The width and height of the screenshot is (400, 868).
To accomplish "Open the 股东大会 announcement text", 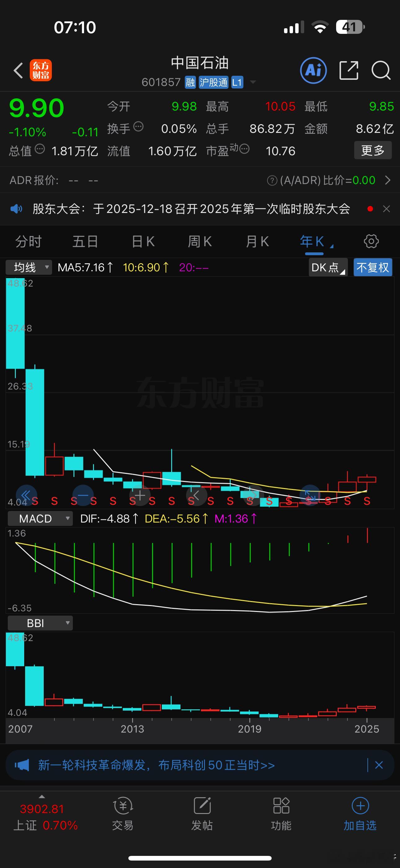I will point(191,209).
